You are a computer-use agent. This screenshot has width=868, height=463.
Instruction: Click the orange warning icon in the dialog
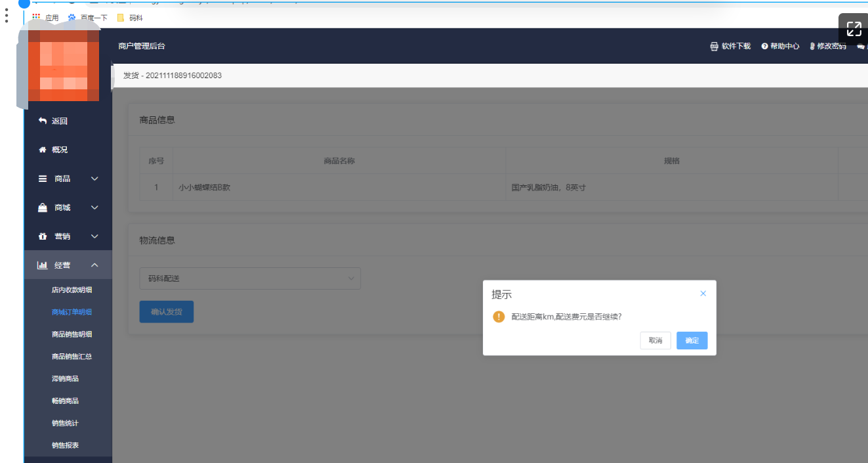(499, 317)
